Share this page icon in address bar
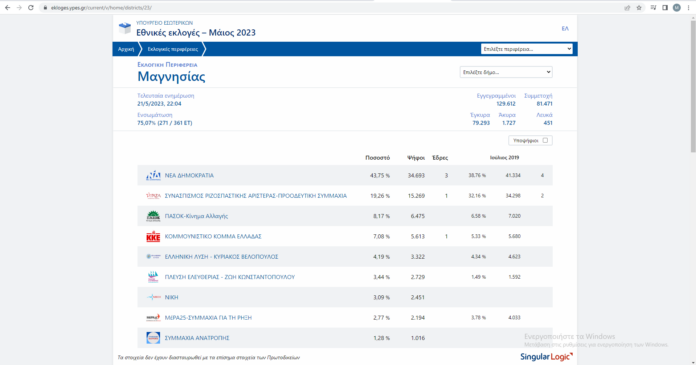The image size is (696, 365). (627, 8)
